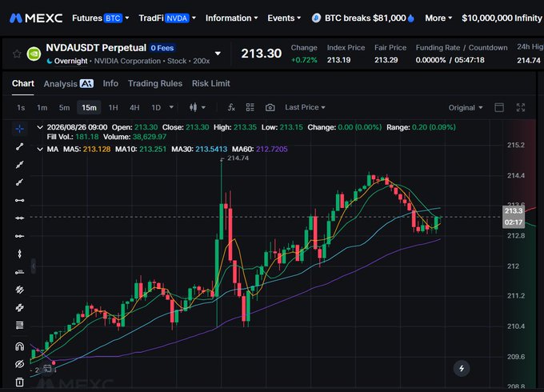Select the 15m timeframe
The image size is (544, 392).
pos(89,107)
